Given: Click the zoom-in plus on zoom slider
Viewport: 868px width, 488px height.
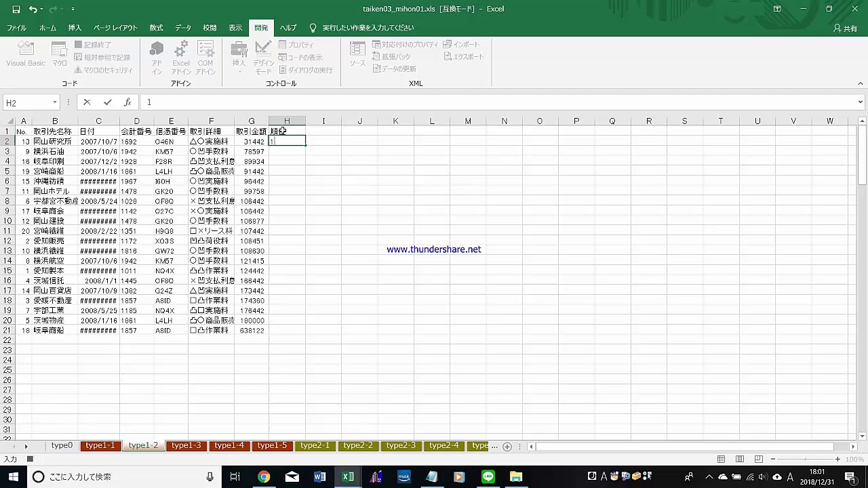Looking at the screenshot, I should 837,460.
